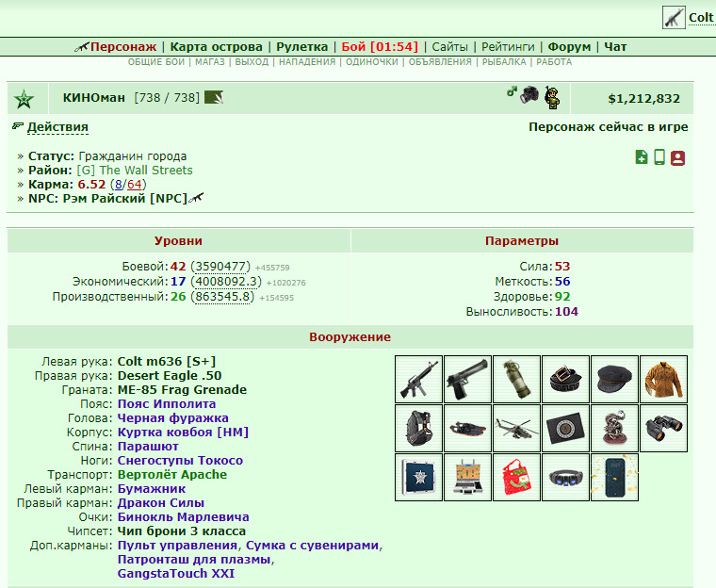Click the camera icon beside the gender symbol
Viewport: 716px width, 588px height.
tap(529, 94)
